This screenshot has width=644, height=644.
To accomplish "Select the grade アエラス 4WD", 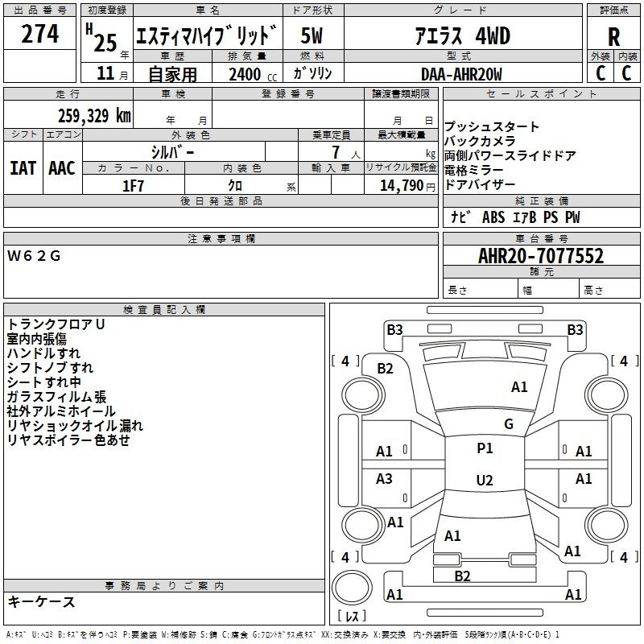I will [x=462, y=36].
